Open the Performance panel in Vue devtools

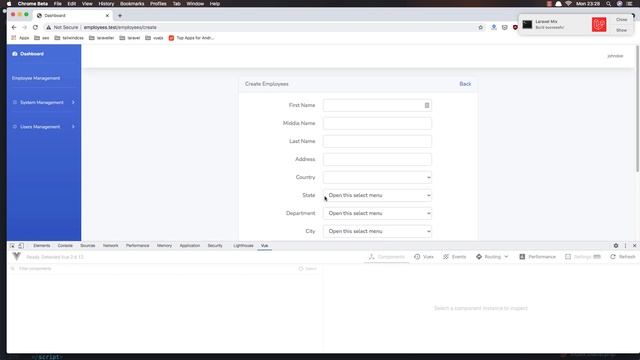(x=537, y=257)
